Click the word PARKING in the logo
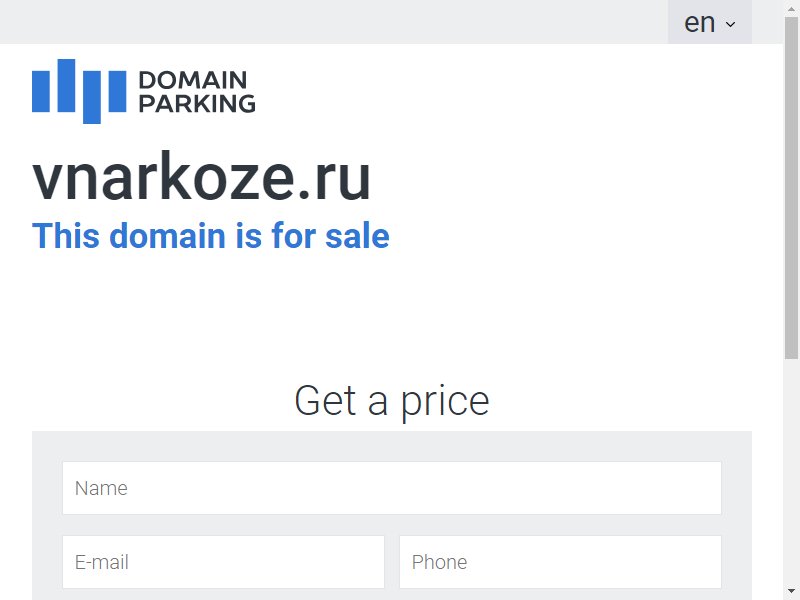This screenshot has height=600, width=800. (x=197, y=104)
